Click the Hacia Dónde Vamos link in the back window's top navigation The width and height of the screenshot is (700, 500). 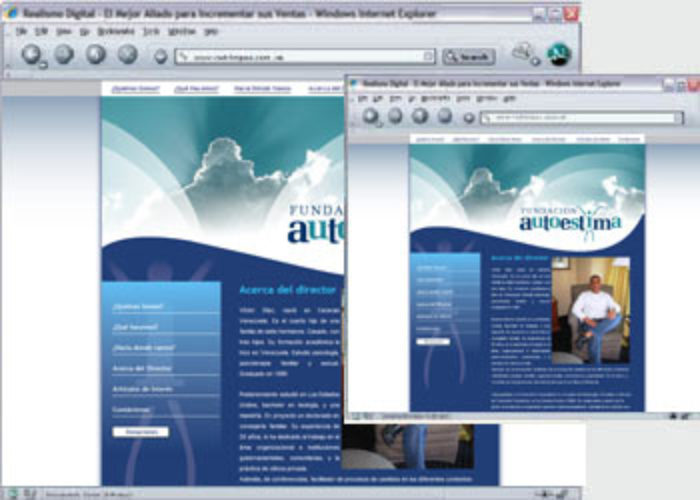262,89
